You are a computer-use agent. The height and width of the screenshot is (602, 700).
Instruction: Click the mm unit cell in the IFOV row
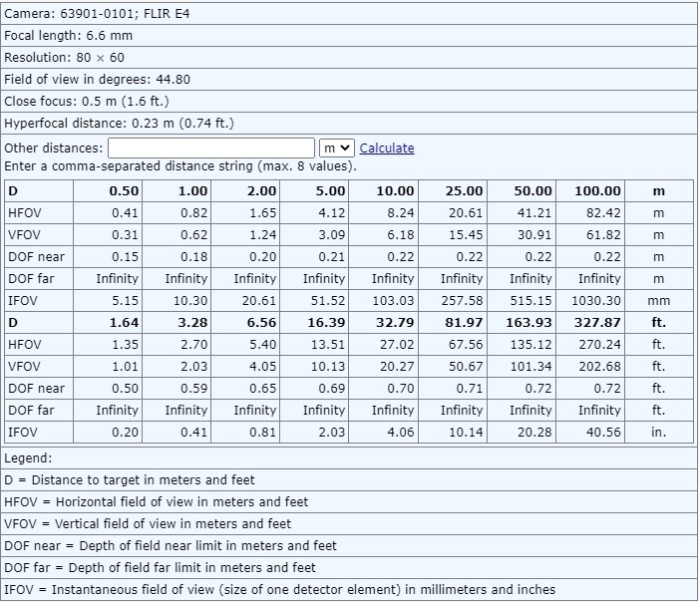coord(658,300)
